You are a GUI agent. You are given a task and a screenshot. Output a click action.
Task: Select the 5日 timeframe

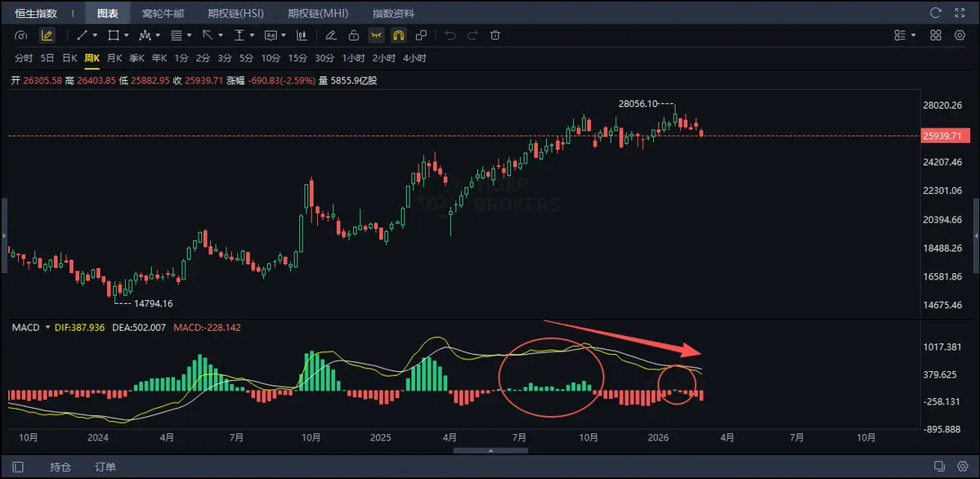(x=47, y=58)
